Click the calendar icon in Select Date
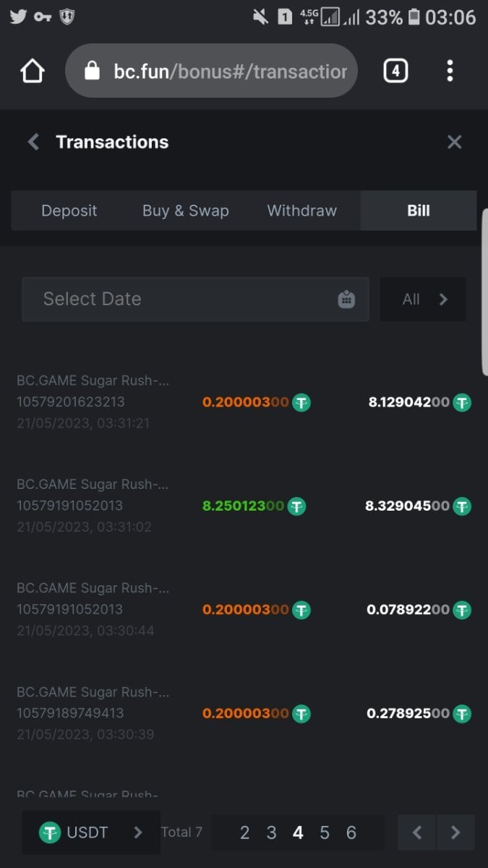This screenshot has width=488, height=868. tap(346, 299)
